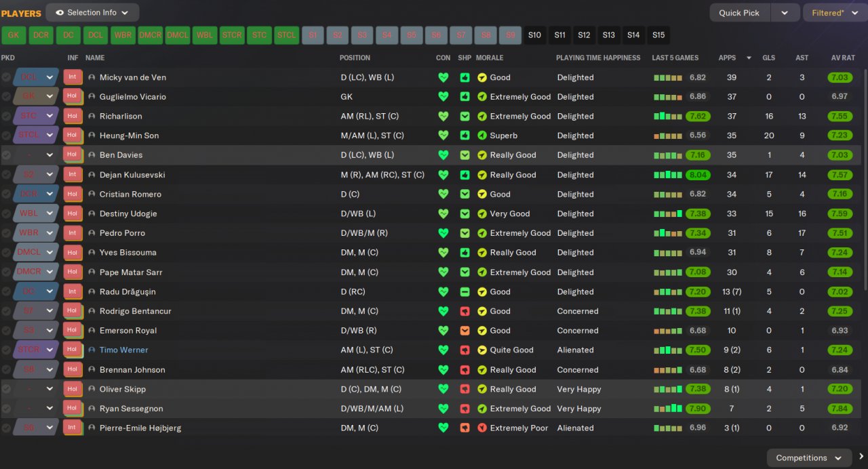Click Micky van de Ven's Int info badge
This screenshot has height=469, width=868.
coord(73,77)
